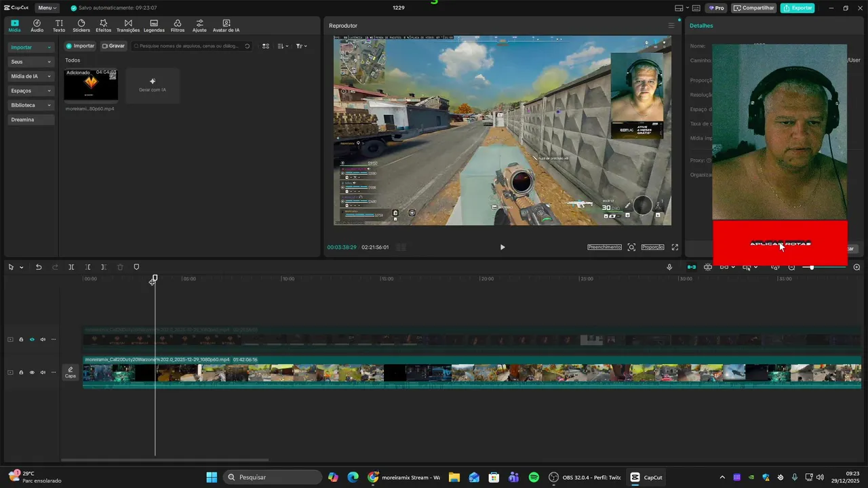
Task: Click the Exportar button
Action: coord(797,8)
